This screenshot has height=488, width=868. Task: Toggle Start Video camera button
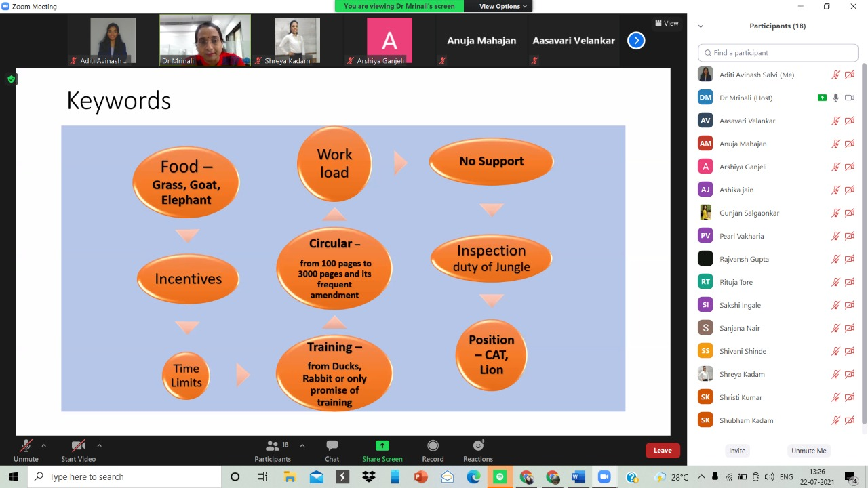pos(78,446)
